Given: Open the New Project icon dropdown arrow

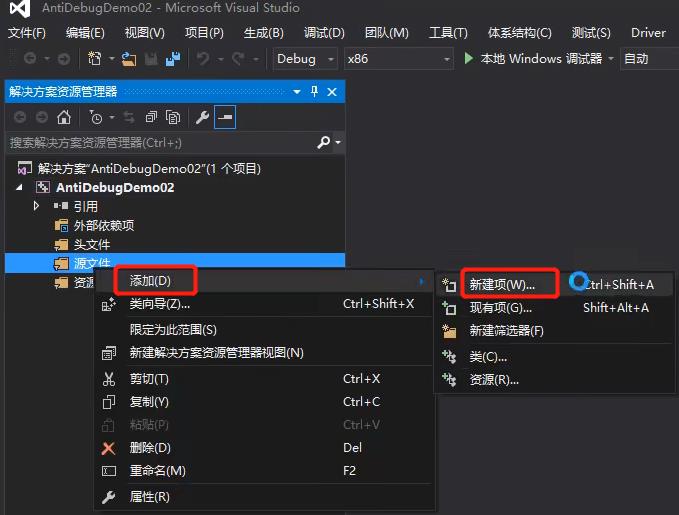Looking at the screenshot, I should pyautogui.click(x=111, y=58).
